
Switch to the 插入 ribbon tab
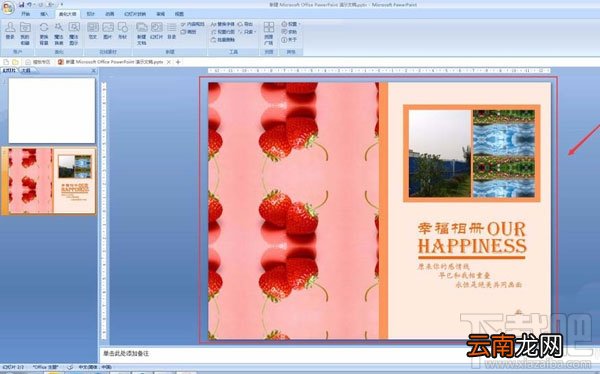[x=44, y=14]
